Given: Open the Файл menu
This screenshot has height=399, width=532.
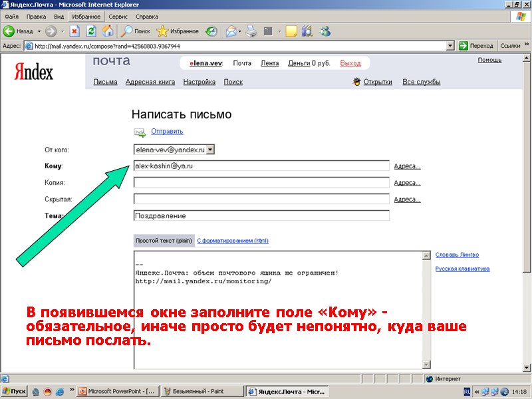Looking at the screenshot, I should coord(12,16).
